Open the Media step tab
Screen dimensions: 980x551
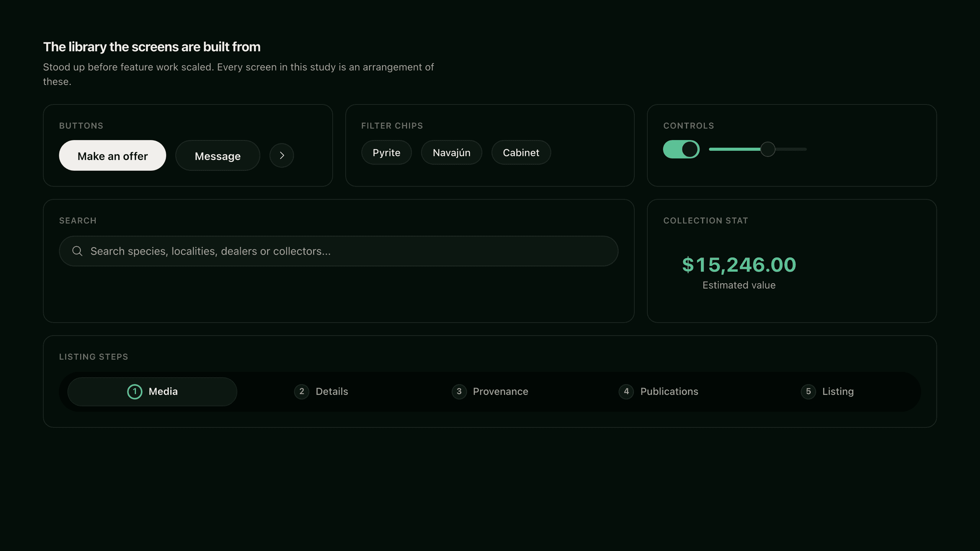152,391
